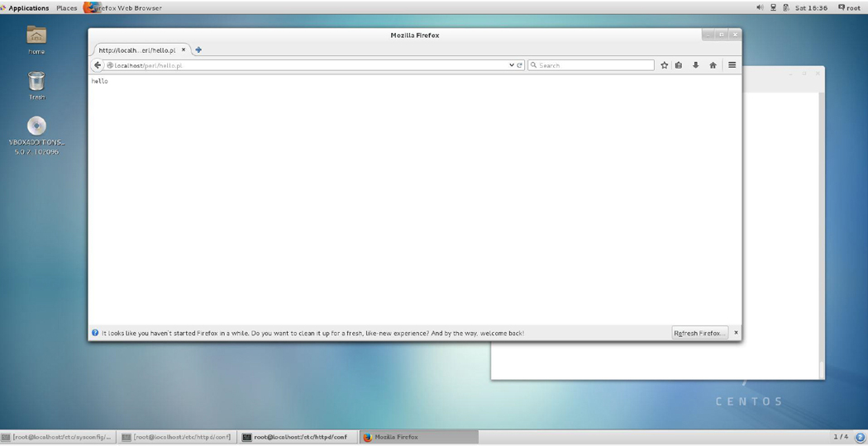Close the hello.pl tab
The width and height of the screenshot is (868, 446).
click(x=184, y=50)
